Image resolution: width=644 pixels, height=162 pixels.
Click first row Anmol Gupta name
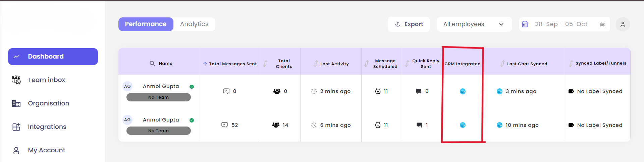[161, 86]
